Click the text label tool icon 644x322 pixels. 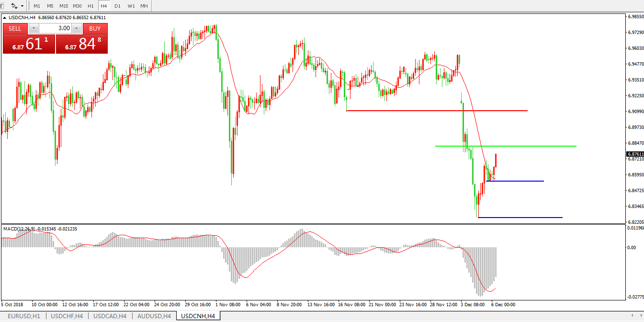coord(2,6)
